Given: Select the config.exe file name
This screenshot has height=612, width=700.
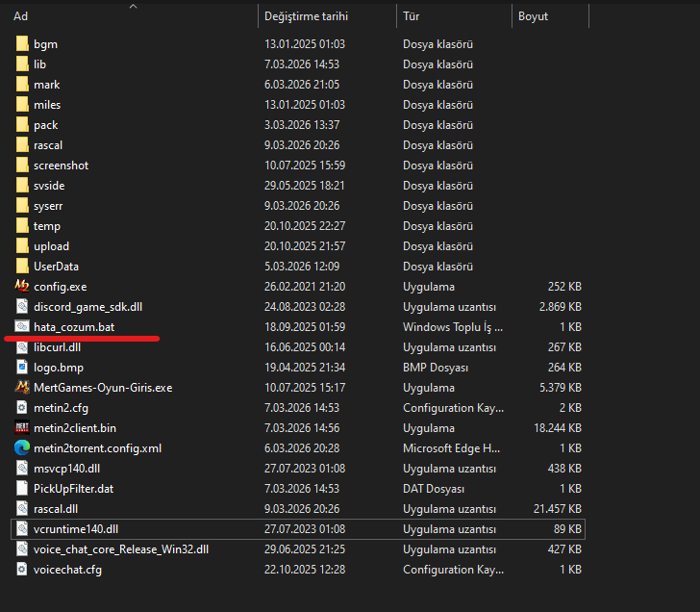Looking at the screenshot, I should [61, 287].
